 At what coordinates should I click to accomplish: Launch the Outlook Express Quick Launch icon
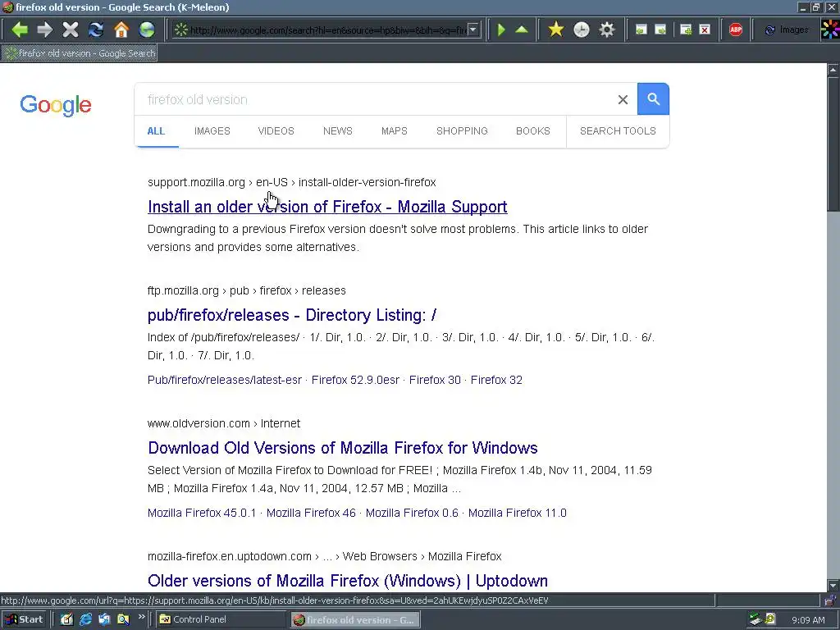point(104,619)
